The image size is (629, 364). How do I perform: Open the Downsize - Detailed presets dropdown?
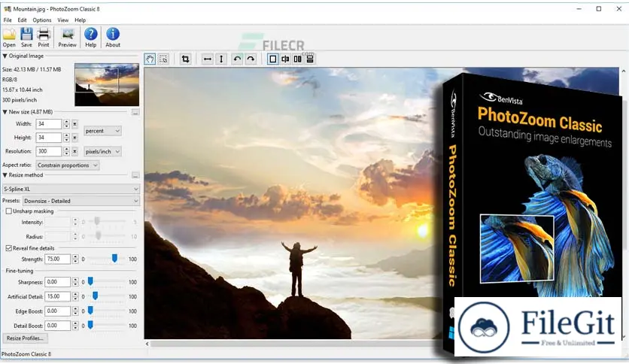(x=81, y=201)
